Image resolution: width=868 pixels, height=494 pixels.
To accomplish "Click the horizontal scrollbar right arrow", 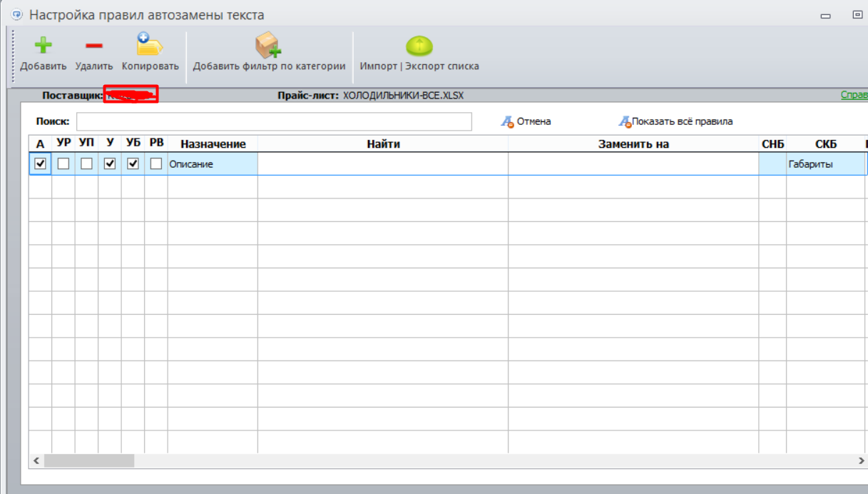I will [861, 461].
